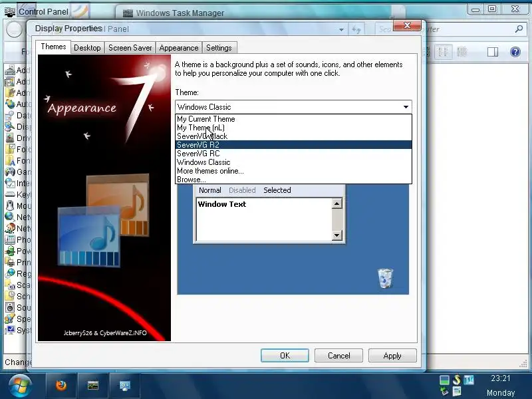Toggle the Control Panel preview pane icon
This screenshot has height=399, width=532.
493,52
